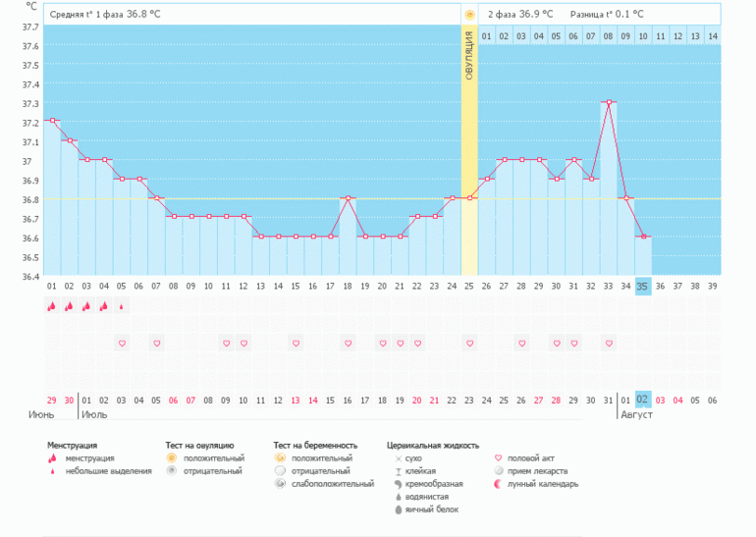Select highlighted cycle day 35 cell
756x537 pixels.
pos(643,287)
